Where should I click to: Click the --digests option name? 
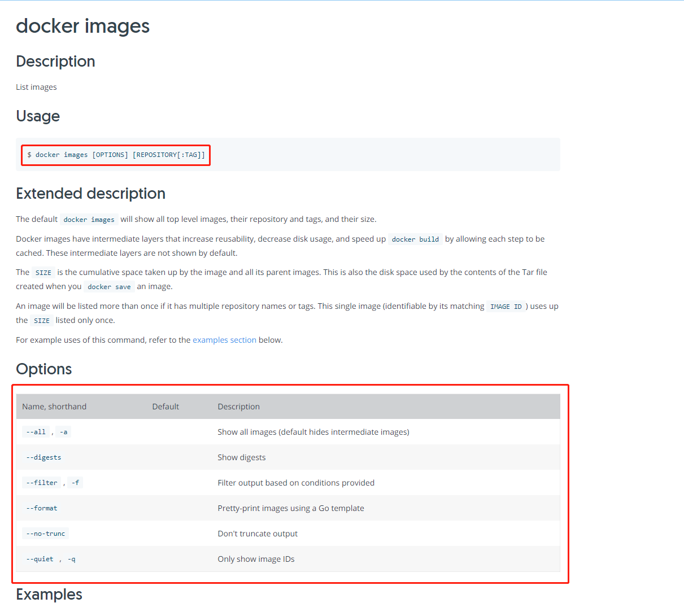pos(43,457)
